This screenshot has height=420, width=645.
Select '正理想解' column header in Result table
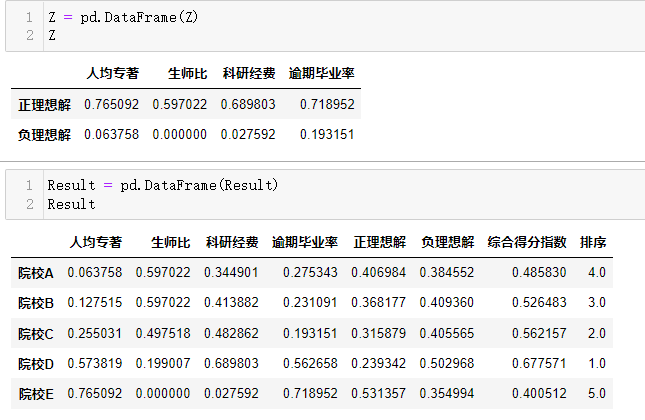pos(380,242)
